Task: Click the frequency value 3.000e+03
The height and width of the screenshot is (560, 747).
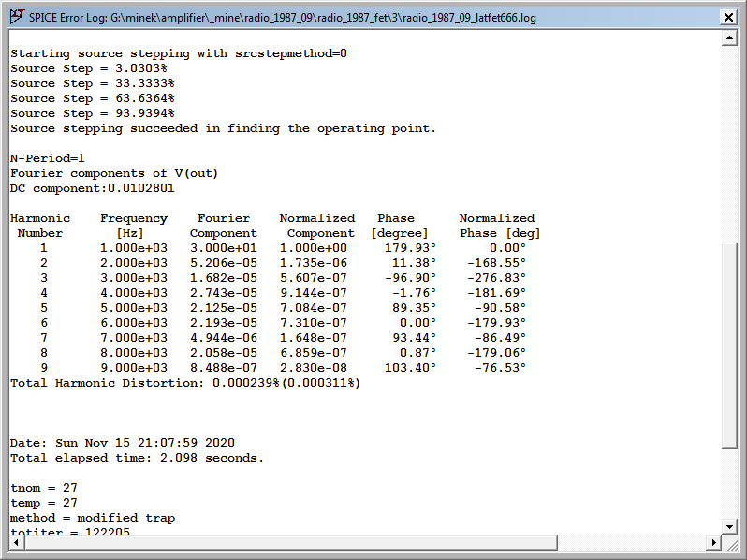Action: coord(134,278)
